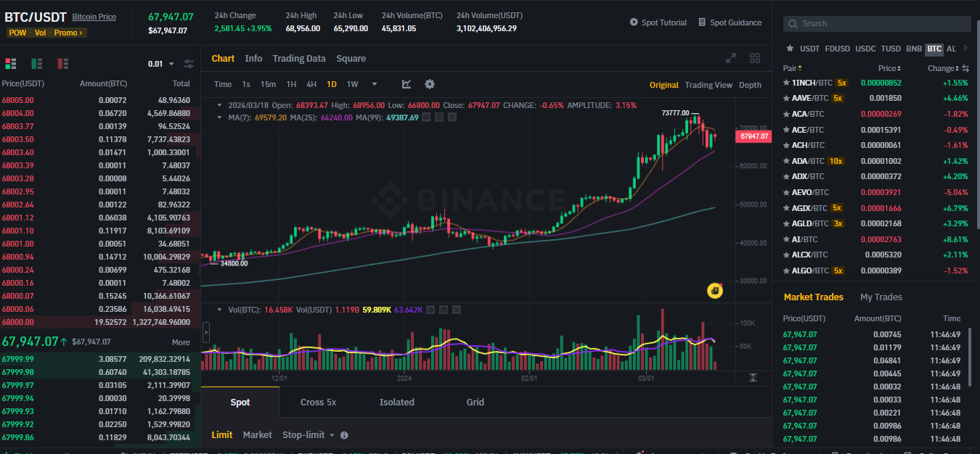The height and width of the screenshot is (454, 980).
Task: Toggle volume indicator visibility eye
Action: pyautogui.click(x=430, y=310)
